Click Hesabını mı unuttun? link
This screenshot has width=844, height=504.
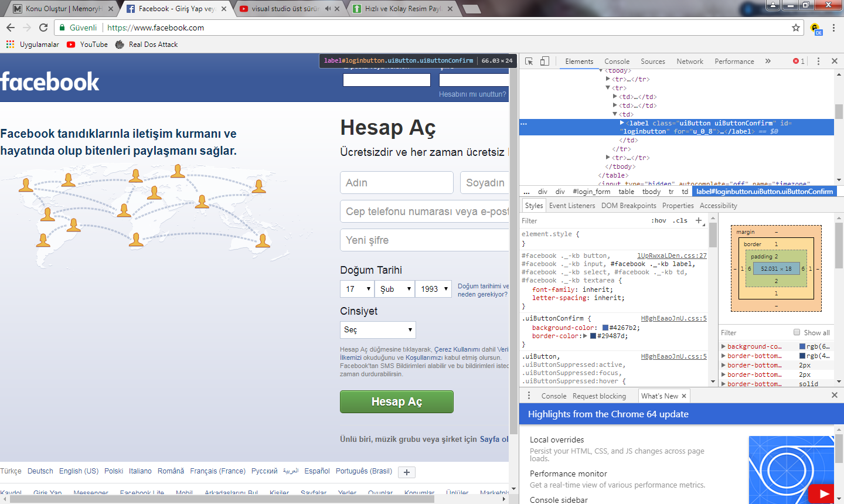472,94
